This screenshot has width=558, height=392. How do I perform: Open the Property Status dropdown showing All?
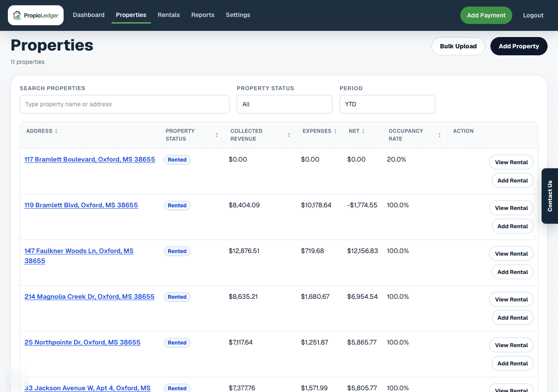click(x=285, y=105)
